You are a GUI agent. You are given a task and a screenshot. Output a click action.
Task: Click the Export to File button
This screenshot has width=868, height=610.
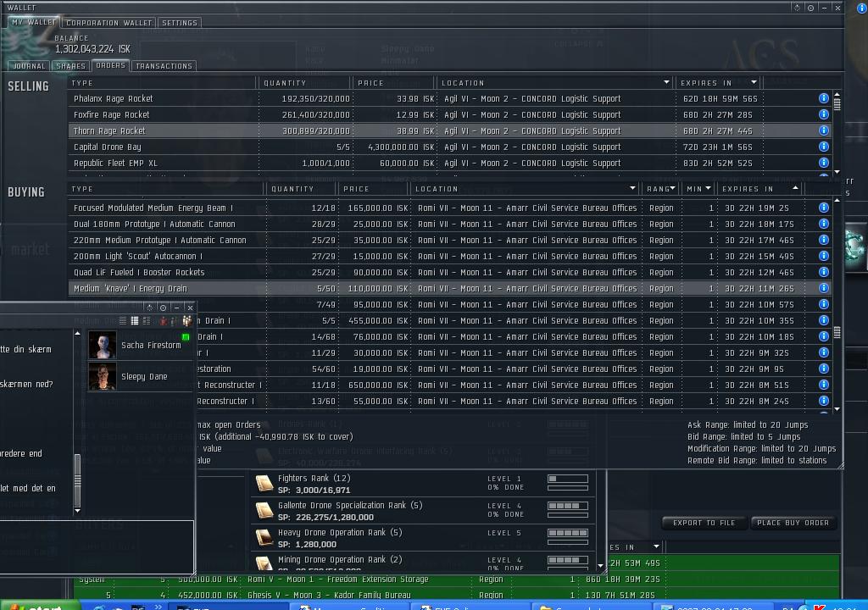point(704,523)
